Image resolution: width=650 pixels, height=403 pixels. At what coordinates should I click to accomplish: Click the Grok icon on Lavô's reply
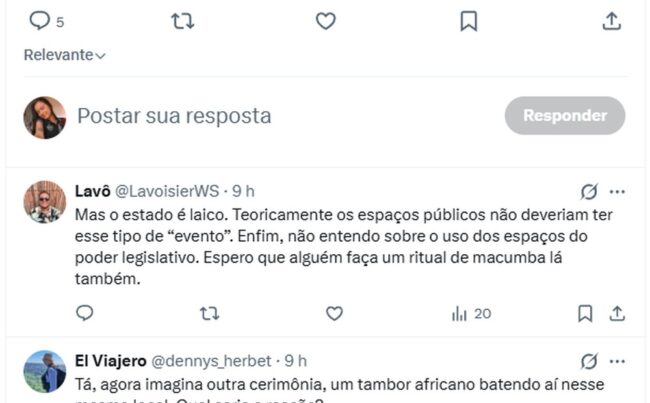(589, 192)
